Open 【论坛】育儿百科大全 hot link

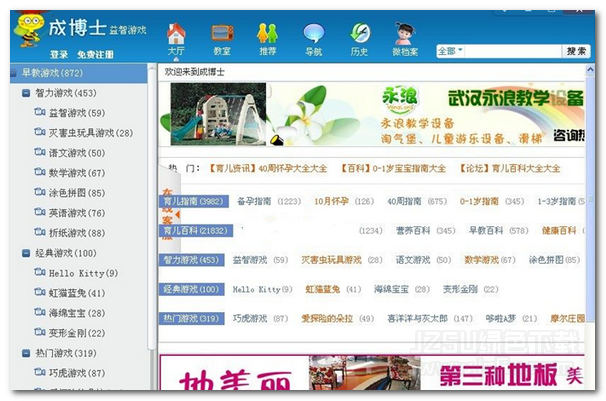click(509, 168)
